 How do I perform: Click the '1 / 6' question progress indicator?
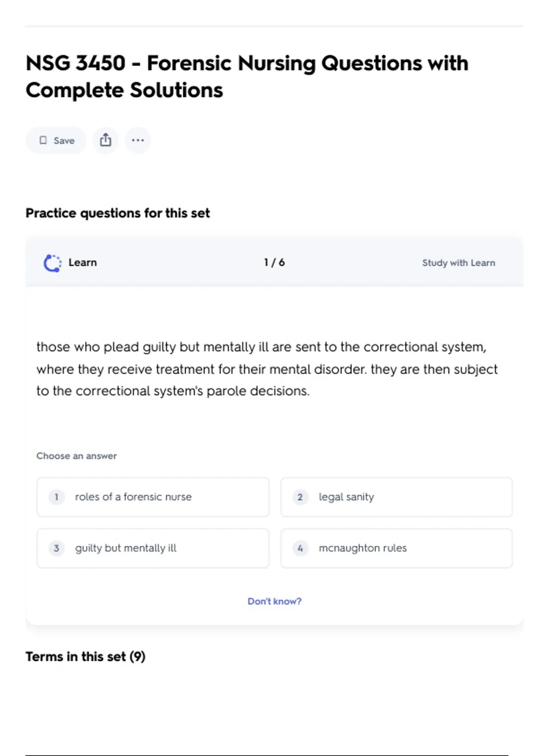pyautogui.click(x=274, y=262)
